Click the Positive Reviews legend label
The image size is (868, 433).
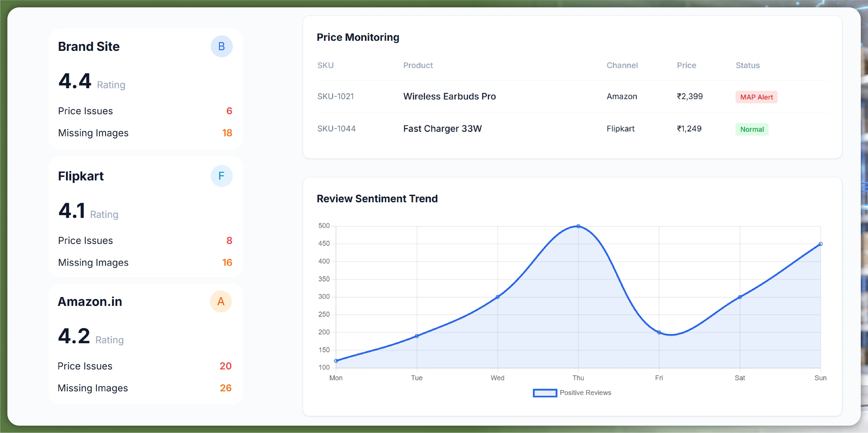585,393
